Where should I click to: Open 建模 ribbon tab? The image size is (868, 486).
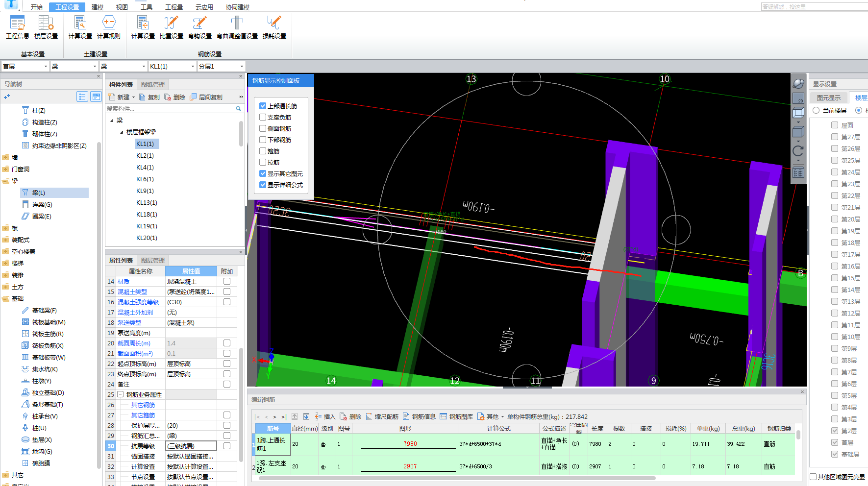coord(98,7)
